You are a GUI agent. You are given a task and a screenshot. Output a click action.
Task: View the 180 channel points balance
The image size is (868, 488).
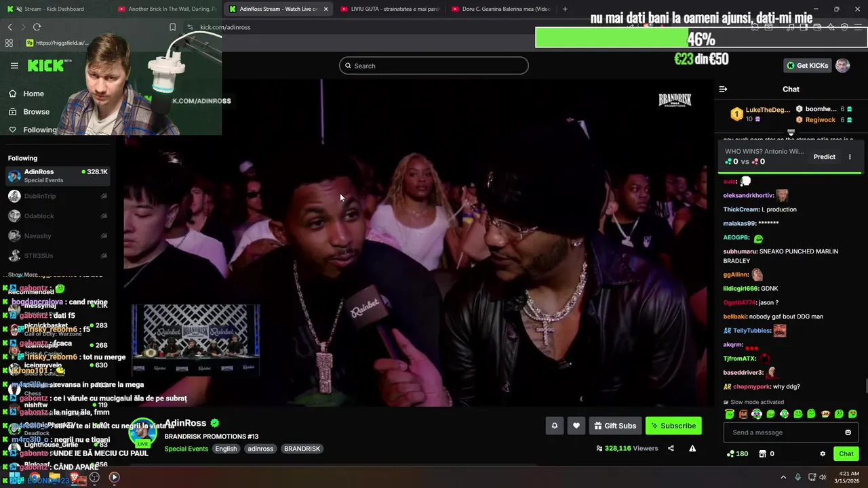point(737,454)
